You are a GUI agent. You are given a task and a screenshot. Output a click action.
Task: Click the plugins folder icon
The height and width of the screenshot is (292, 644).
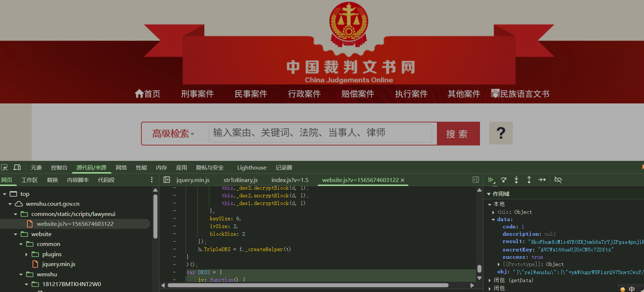[35, 254]
